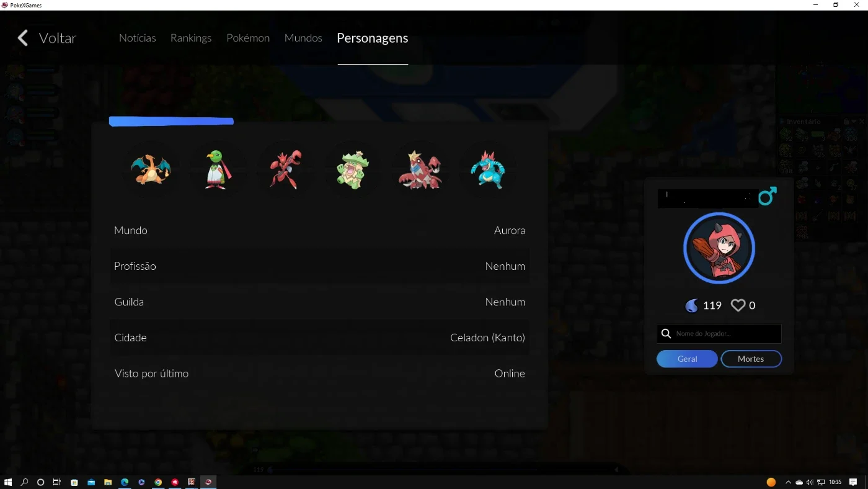
Task: Click the male gender symbol icon
Action: click(767, 196)
